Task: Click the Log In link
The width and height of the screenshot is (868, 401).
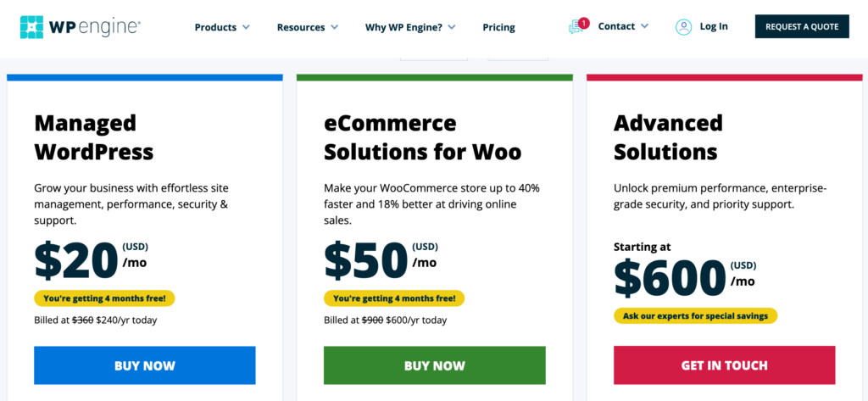Action: tap(714, 26)
